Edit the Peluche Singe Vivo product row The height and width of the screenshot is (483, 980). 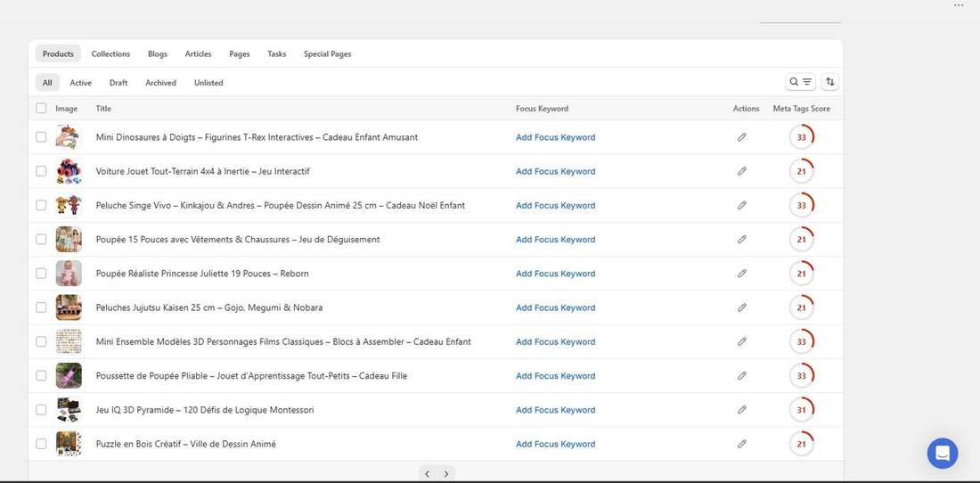coord(742,205)
